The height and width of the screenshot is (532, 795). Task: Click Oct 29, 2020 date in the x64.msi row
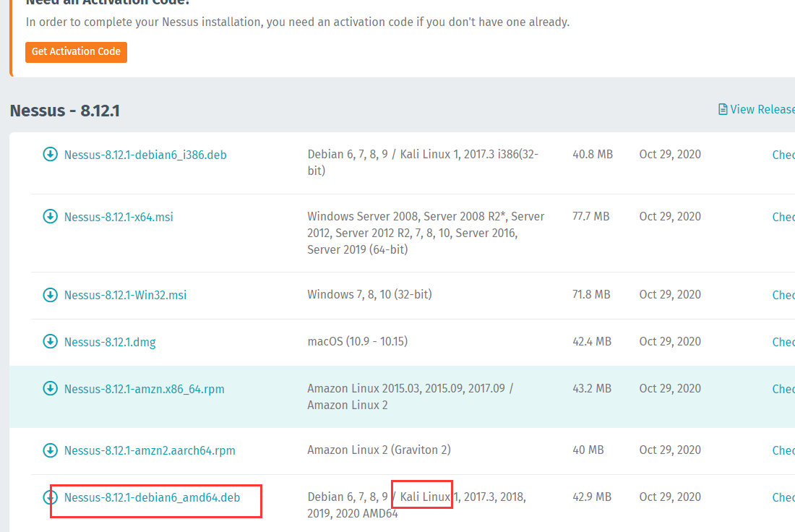pos(670,217)
